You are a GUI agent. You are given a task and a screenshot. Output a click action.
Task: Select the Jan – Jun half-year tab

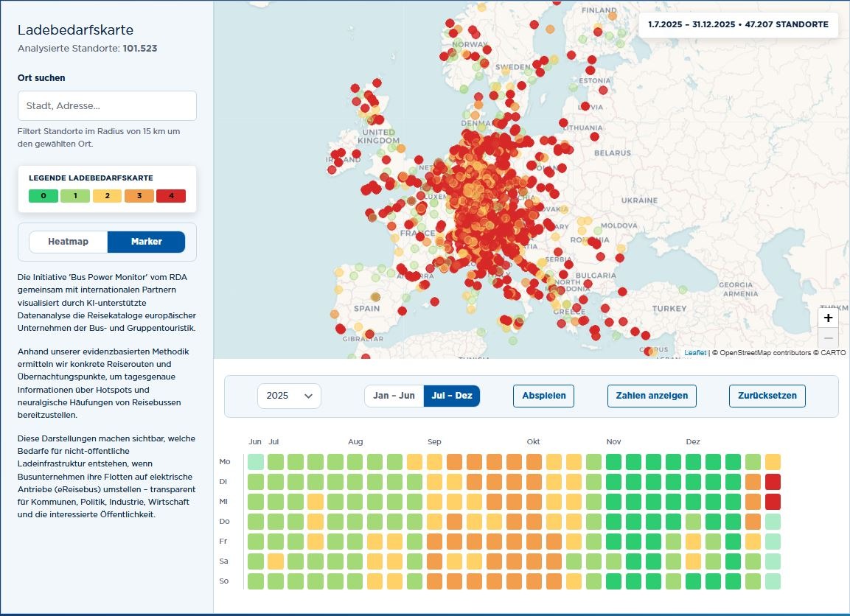[x=394, y=396]
